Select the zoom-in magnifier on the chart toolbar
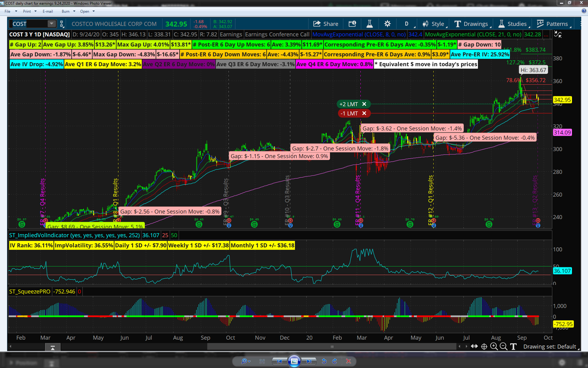This screenshot has width=588, height=368. point(494,346)
